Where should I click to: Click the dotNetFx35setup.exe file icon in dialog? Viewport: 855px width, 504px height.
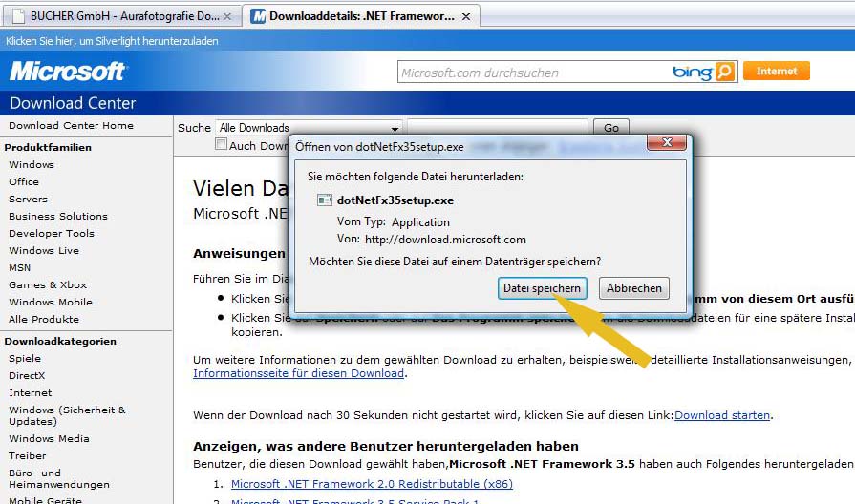(325, 199)
